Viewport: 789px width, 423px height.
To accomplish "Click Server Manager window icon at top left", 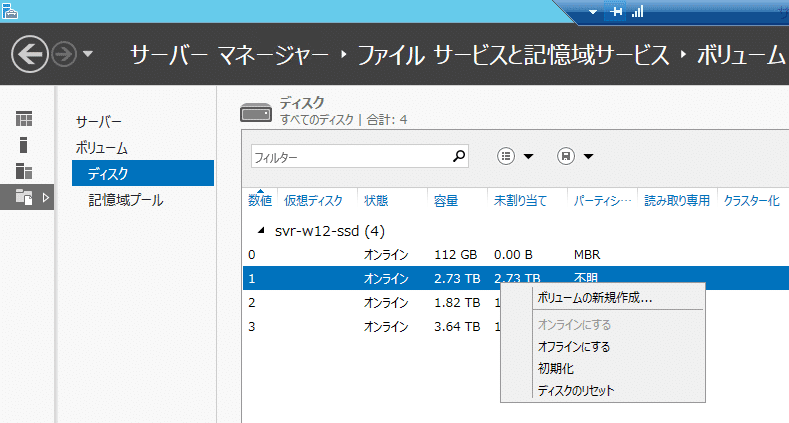I will tap(10, 11).
